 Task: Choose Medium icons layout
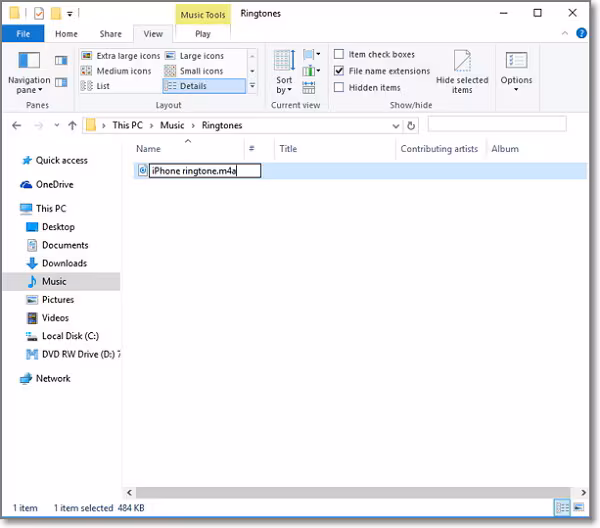pyautogui.click(x=116, y=71)
